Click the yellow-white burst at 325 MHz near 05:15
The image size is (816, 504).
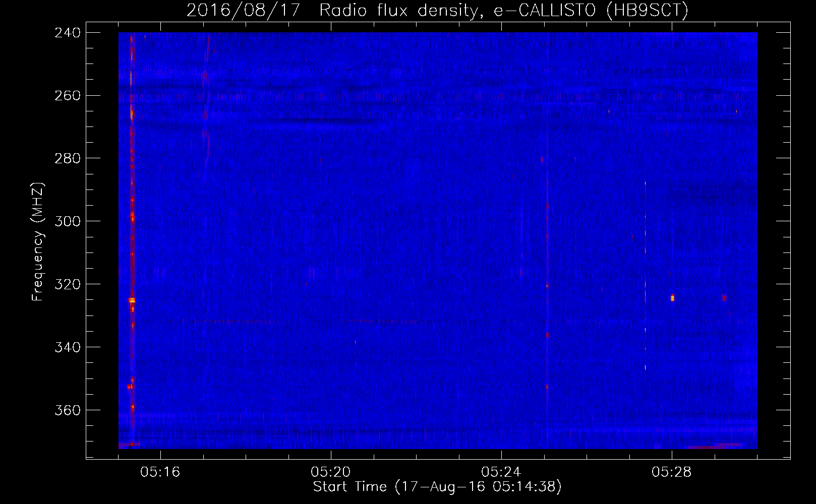[132, 300]
